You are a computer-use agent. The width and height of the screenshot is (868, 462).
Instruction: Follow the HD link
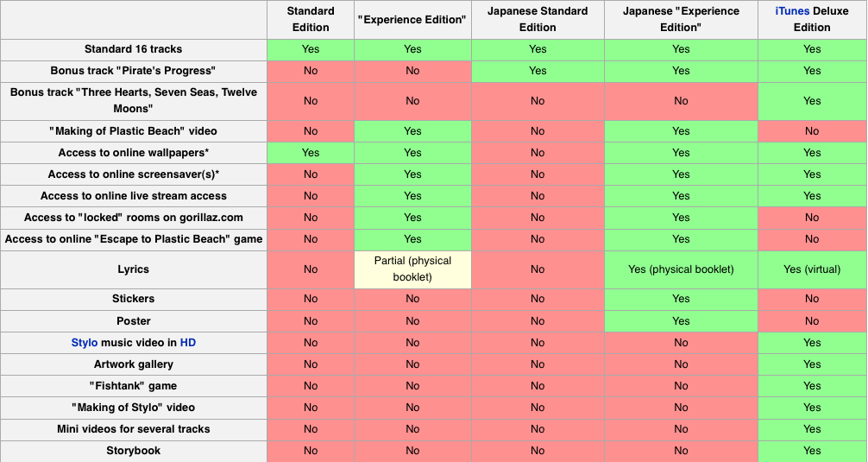pyautogui.click(x=188, y=343)
